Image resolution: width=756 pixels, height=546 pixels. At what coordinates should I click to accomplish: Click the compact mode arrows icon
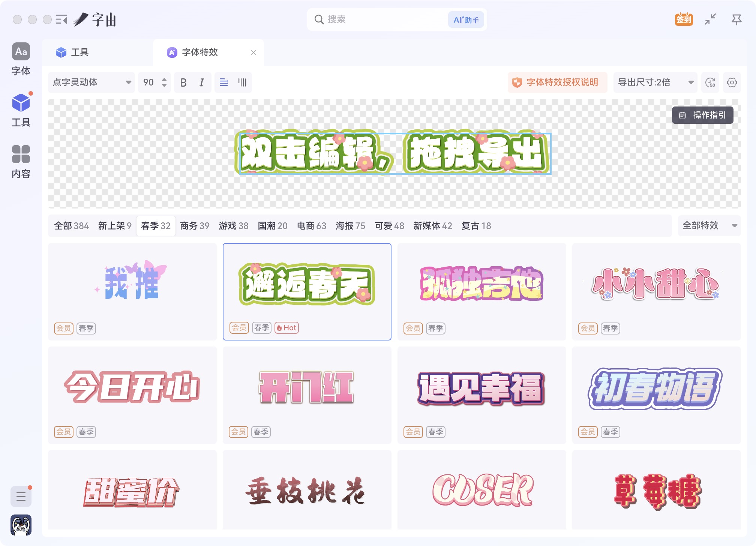(710, 19)
